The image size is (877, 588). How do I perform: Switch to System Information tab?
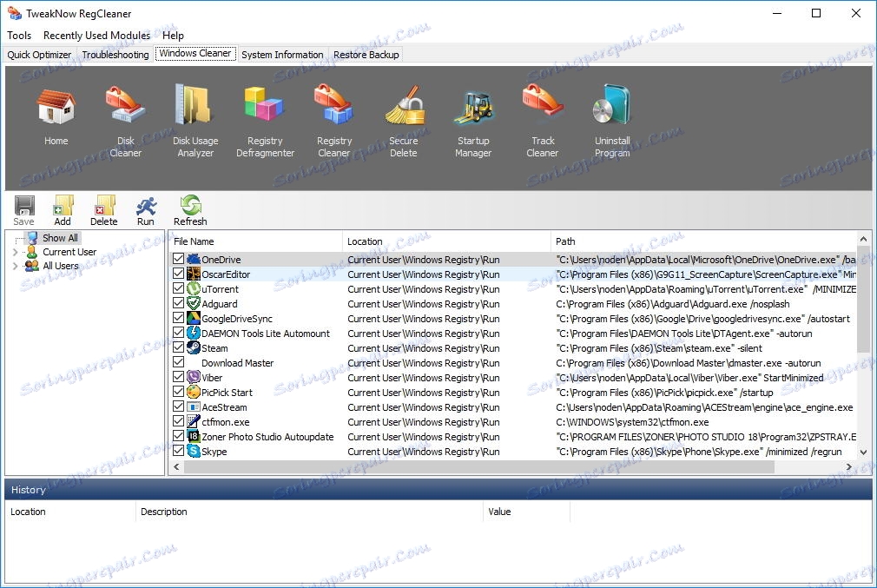(x=282, y=55)
